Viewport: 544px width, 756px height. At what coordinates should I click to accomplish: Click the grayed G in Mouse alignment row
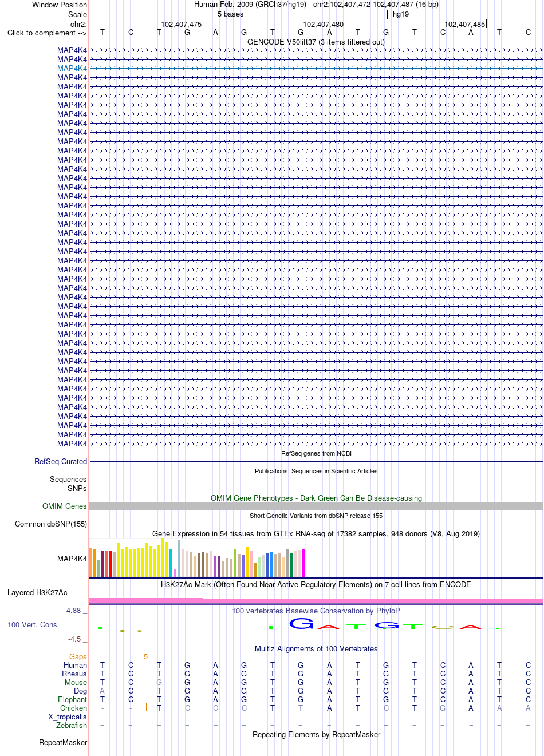159,682
